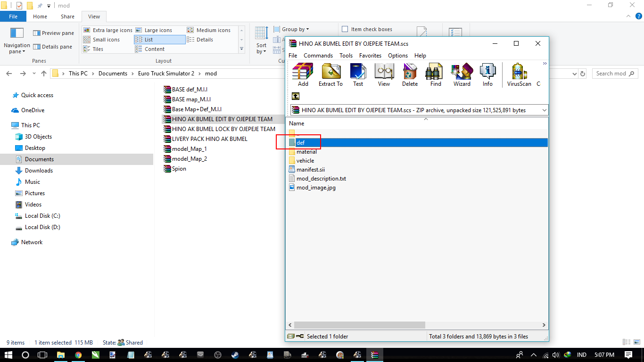
Task: Select mod_image.jpg in the archive
Action: pos(316,188)
